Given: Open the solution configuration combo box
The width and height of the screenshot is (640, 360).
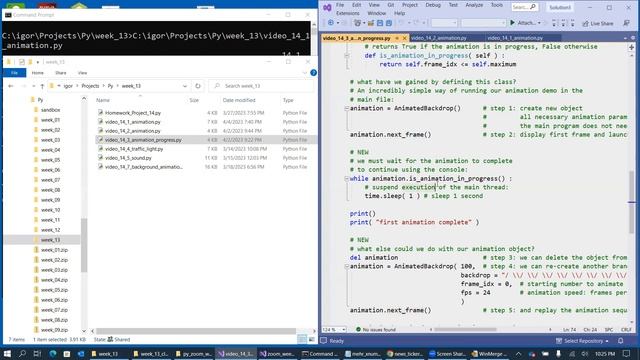Looking at the screenshot, I should (x=444, y=23).
